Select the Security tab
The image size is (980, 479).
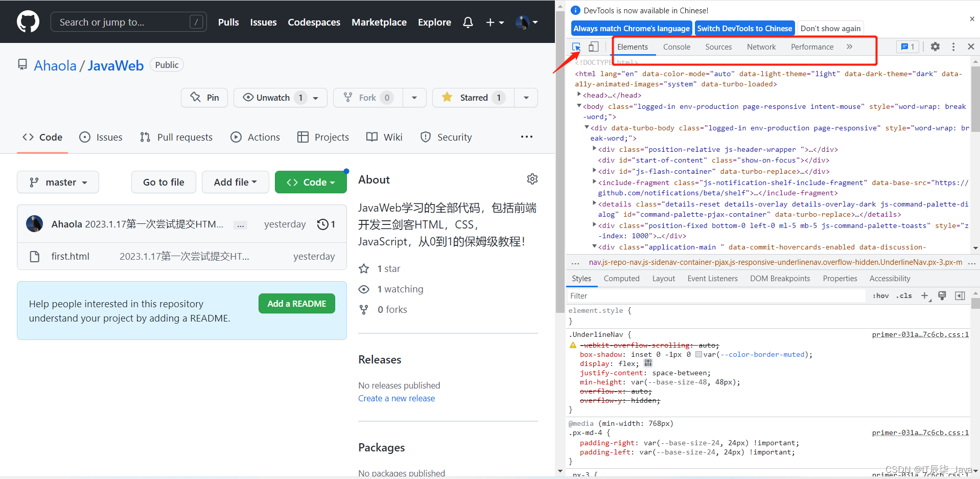click(446, 137)
